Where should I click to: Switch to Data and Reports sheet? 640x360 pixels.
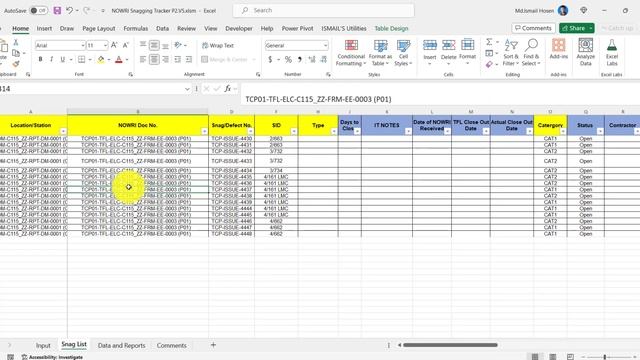coord(122,345)
